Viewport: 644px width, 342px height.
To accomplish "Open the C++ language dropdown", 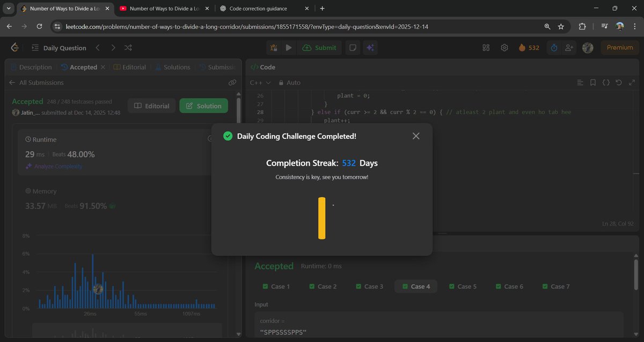I will point(260,83).
